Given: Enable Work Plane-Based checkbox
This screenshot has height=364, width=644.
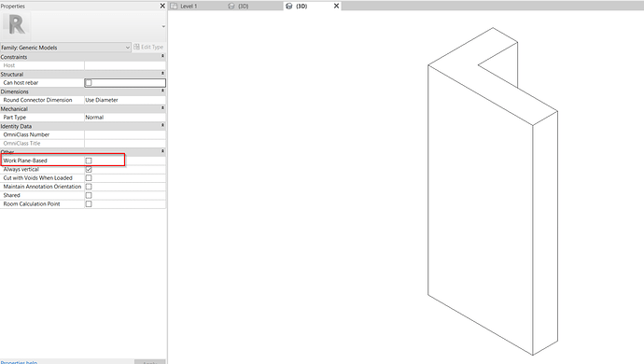Looking at the screenshot, I should coord(89,161).
